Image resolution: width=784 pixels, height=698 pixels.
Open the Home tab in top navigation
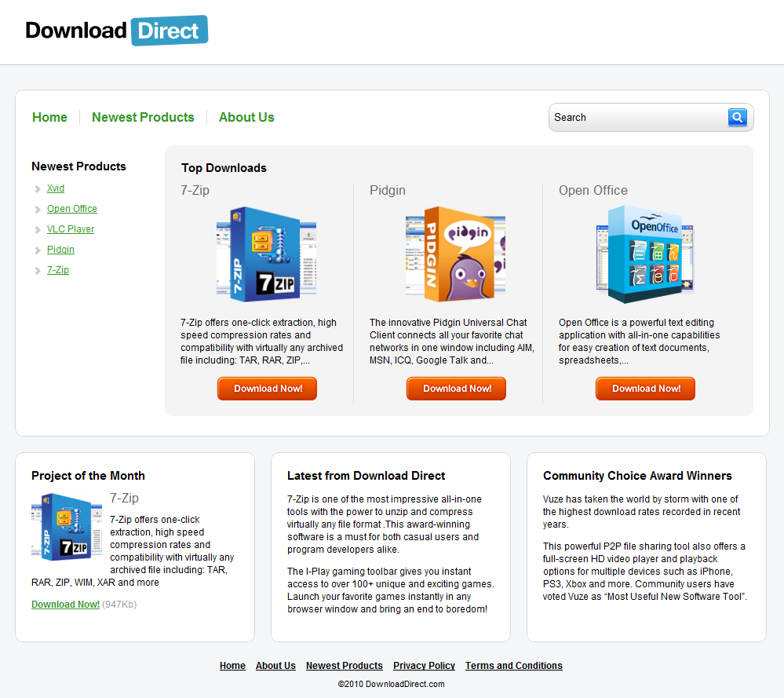[x=49, y=117]
